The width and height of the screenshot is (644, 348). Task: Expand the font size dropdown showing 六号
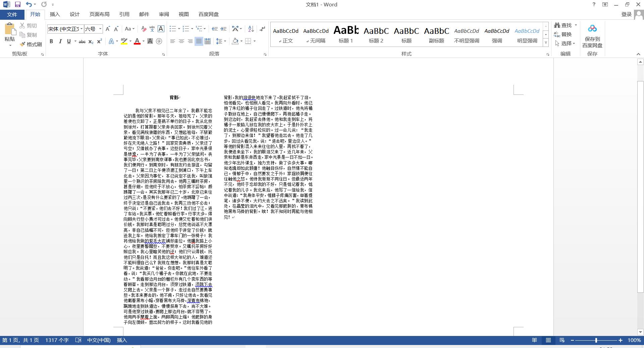[100, 29]
